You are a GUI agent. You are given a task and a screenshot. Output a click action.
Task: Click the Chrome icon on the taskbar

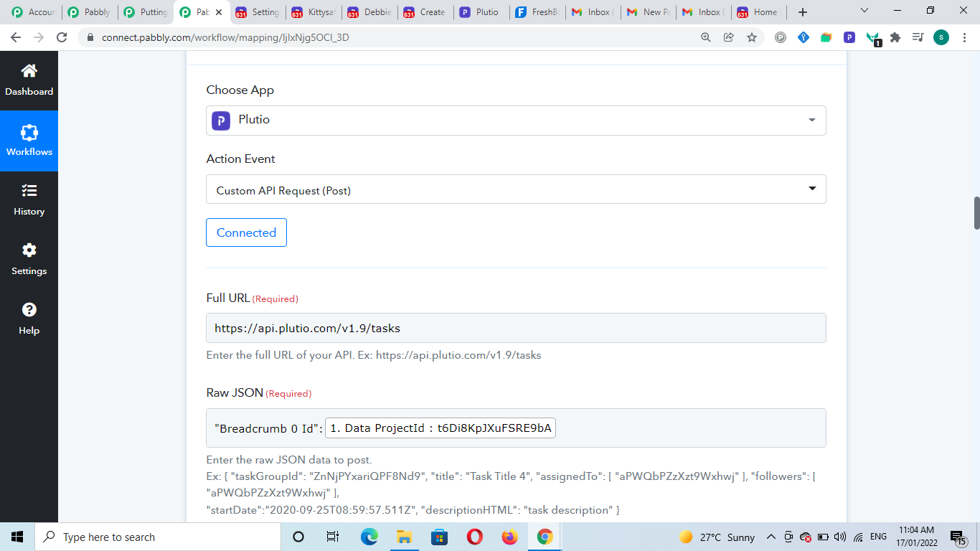545,537
